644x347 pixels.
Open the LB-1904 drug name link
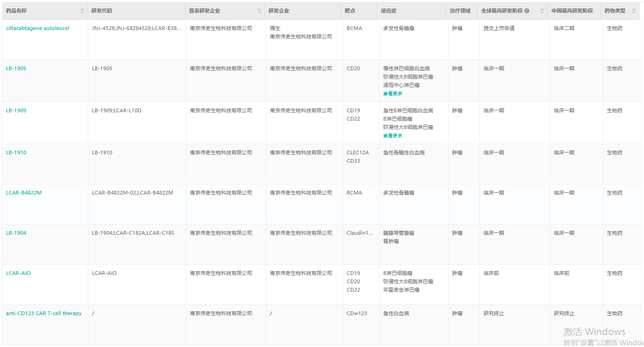(x=16, y=233)
